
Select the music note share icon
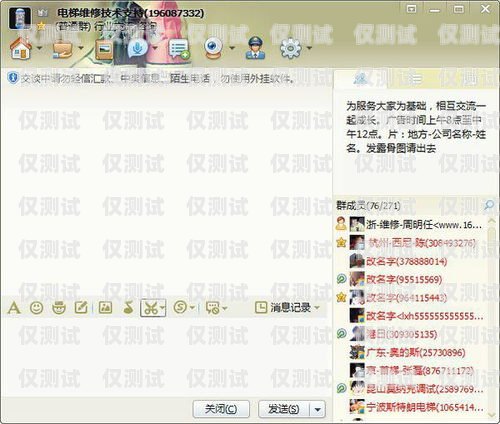(x=128, y=308)
